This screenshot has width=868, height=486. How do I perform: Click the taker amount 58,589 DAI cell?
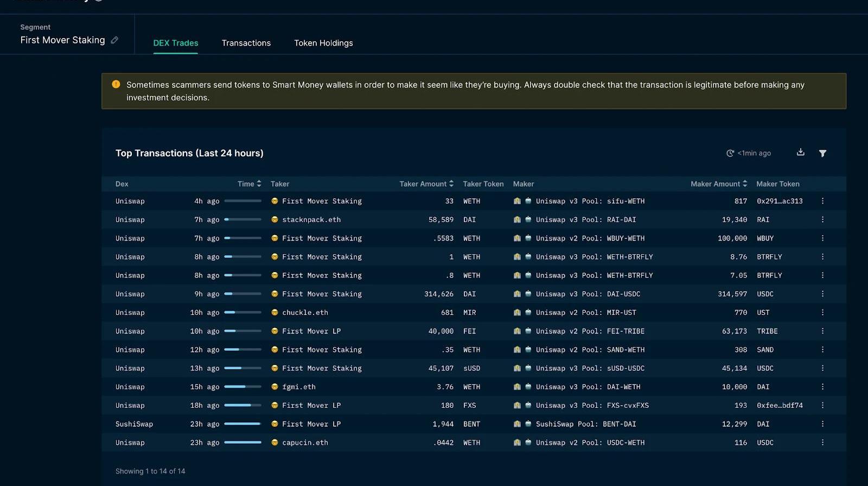point(441,219)
